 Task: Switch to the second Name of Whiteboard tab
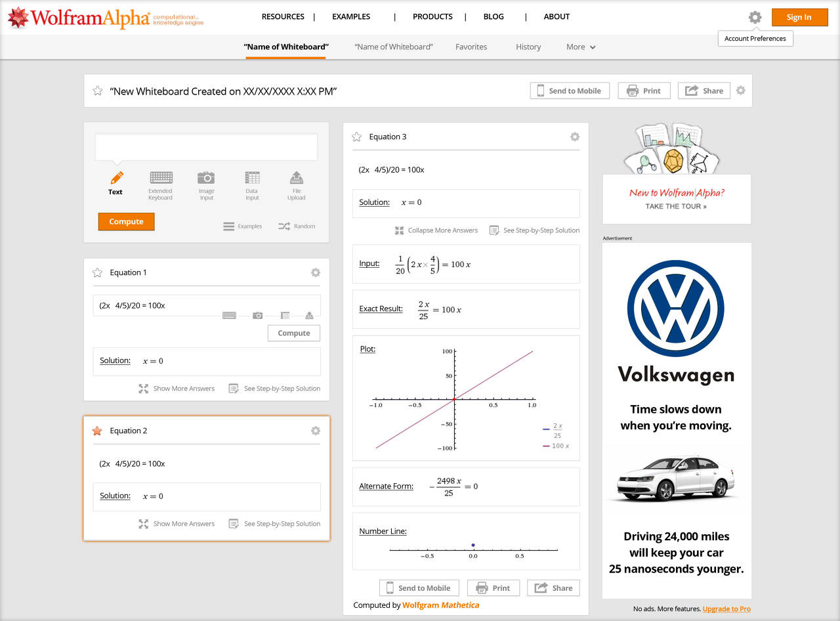tap(393, 47)
